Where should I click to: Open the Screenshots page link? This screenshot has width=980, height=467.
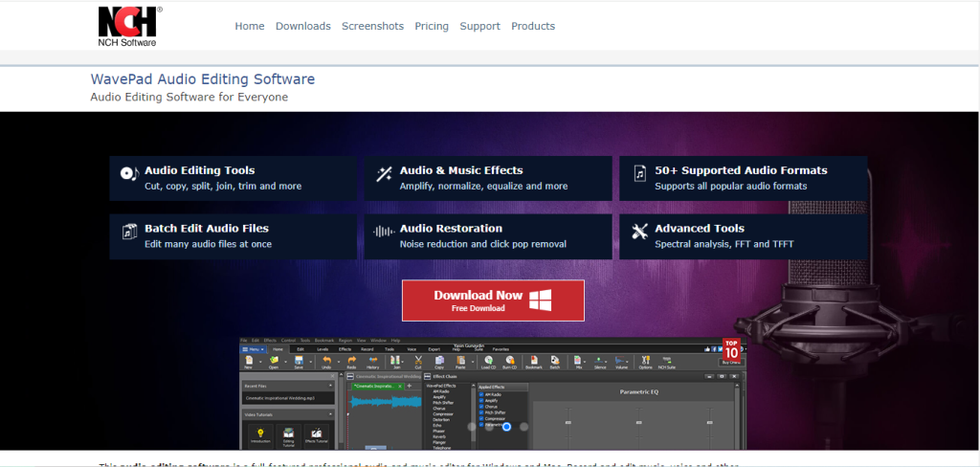pyautogui.click(x=372, y=26)
